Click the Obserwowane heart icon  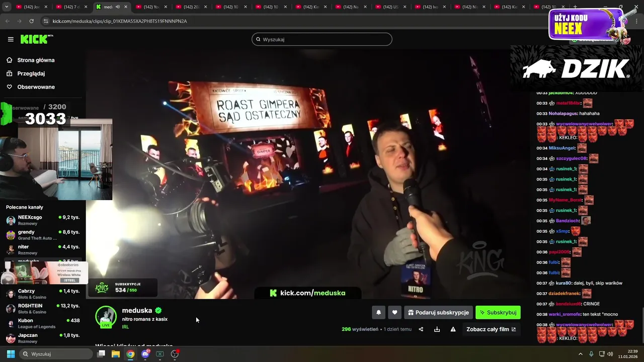click(x=9, y=87)
